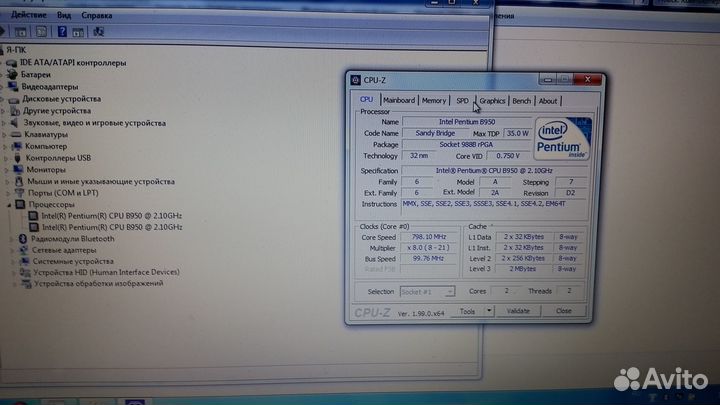Click the Tools button in CPU-Z
This screenshot has height=405, width=720.
tap(467, 311)
